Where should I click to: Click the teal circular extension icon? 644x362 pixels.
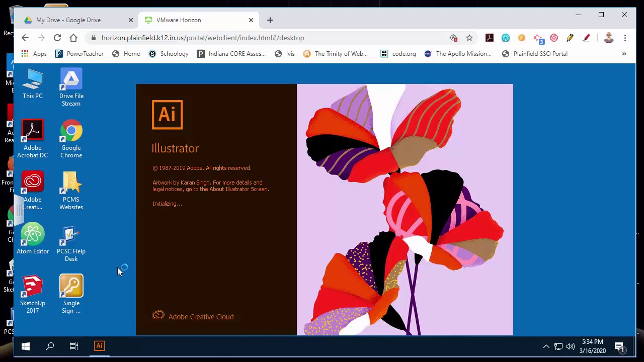click(x=506, y=38)
